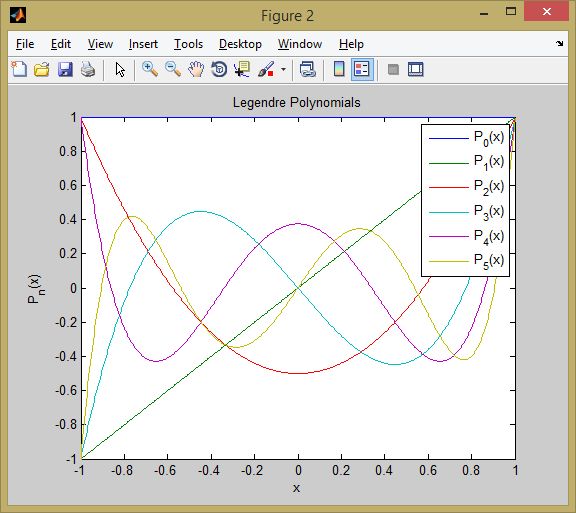Insert a colorbar using the toolbar icon

point(339,69)
